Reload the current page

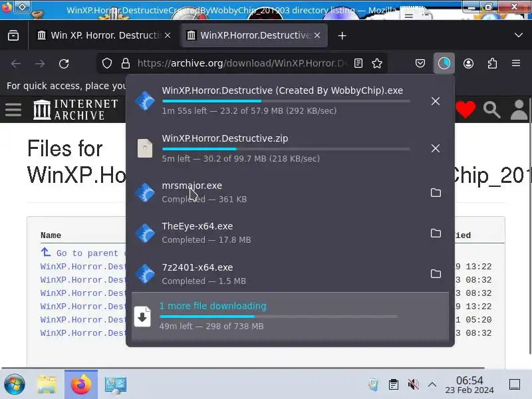(64, 63)
